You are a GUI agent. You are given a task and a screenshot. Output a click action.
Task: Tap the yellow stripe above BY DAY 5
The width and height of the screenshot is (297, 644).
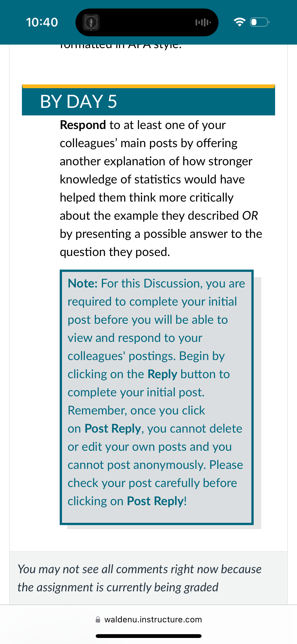pos(148,86)
